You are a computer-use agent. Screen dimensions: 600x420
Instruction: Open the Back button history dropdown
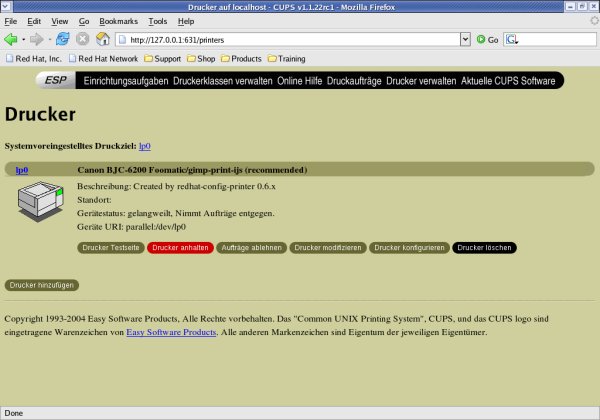tap(24, 39)
